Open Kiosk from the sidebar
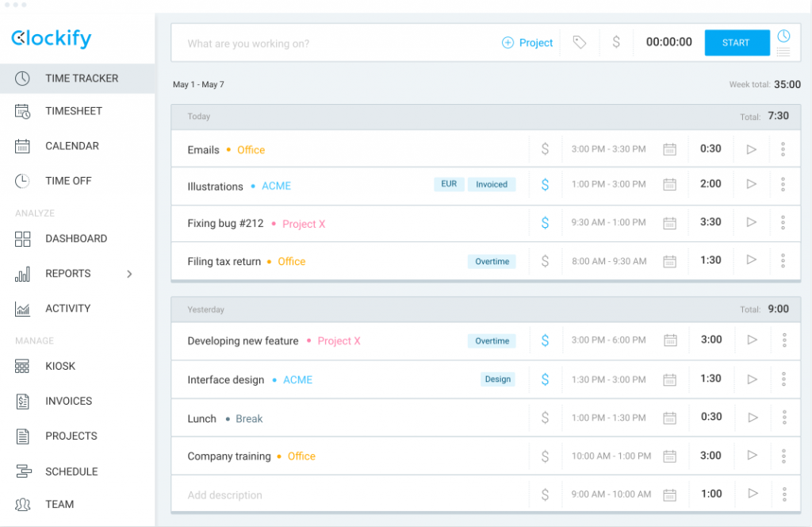 [61, 366]
